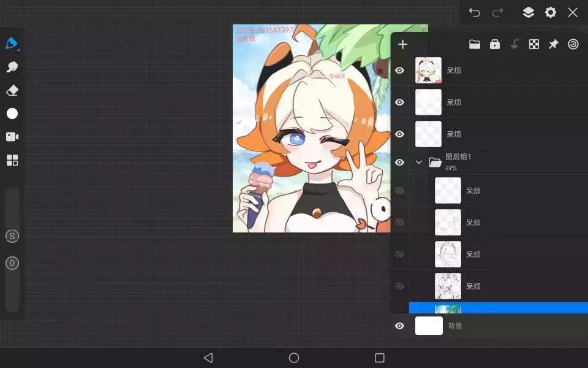Hide the 背景 background layer
The height and width of the screenshot is (368, 588).
click(400, 326)
